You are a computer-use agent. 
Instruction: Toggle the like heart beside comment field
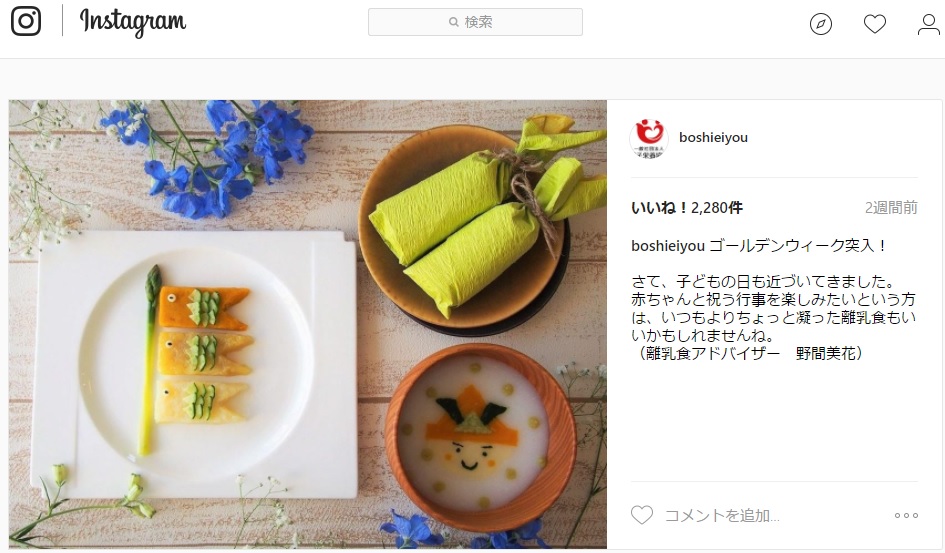[642, 515]
